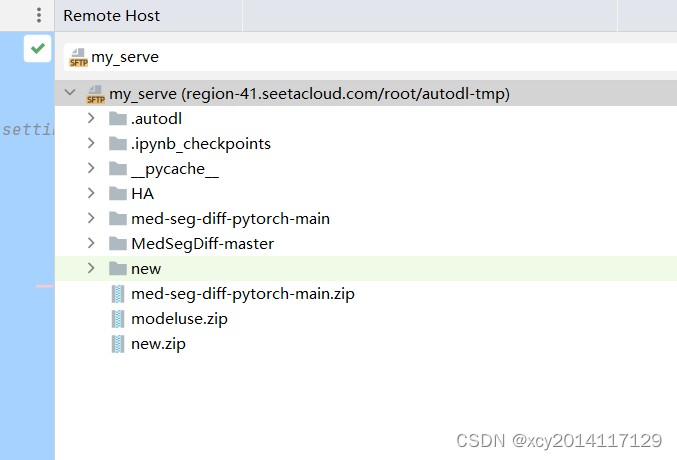
Task: Expand the new folder
Action: pyautogui.click(x=91, y=268)
